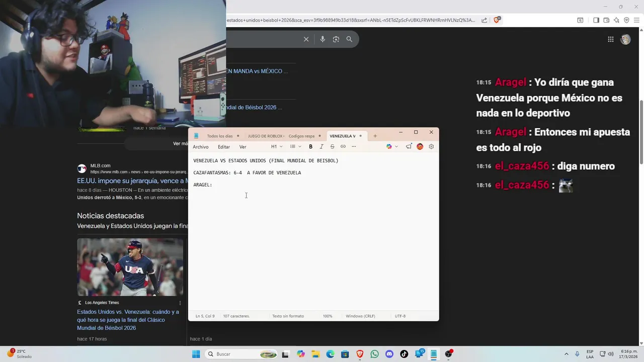Switch to the JUEGO DE ROBLOX tab

[x=265, y=136]
